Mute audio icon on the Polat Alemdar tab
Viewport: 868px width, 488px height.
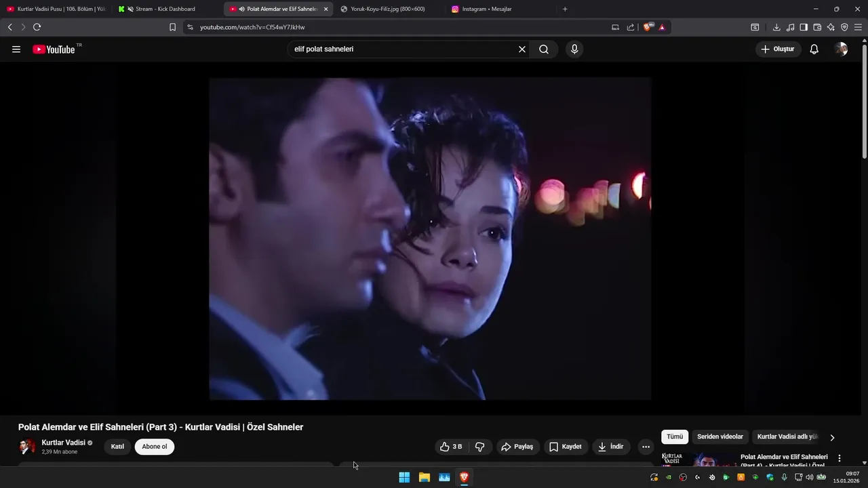[241, 9]
